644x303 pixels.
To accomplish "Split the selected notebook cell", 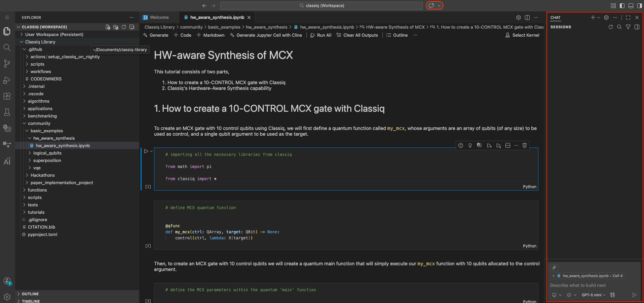I will (x=508, y=145).
